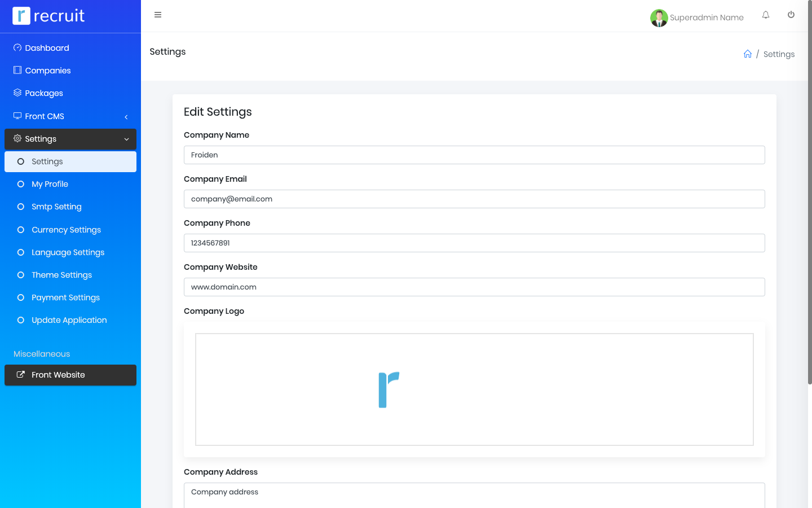Open the notifications bell icon

766,15
